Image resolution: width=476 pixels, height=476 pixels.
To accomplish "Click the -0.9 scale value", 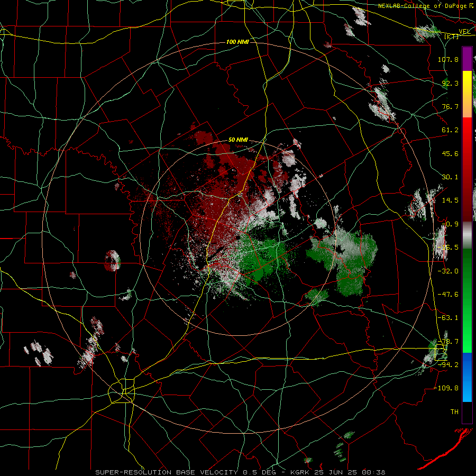I will coord(450,224).
